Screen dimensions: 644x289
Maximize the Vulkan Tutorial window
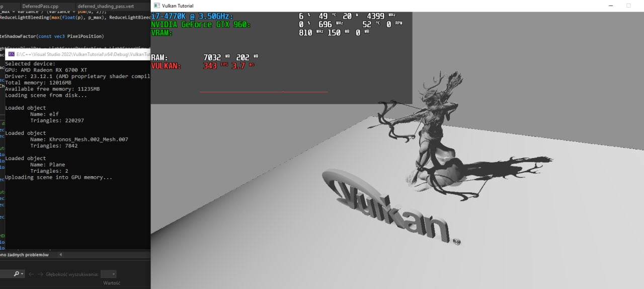(628, 6)
